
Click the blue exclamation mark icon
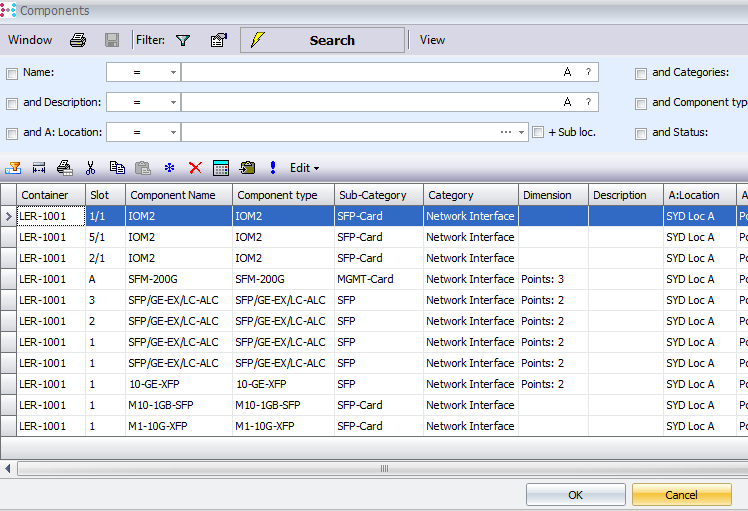tap(273, 167)
